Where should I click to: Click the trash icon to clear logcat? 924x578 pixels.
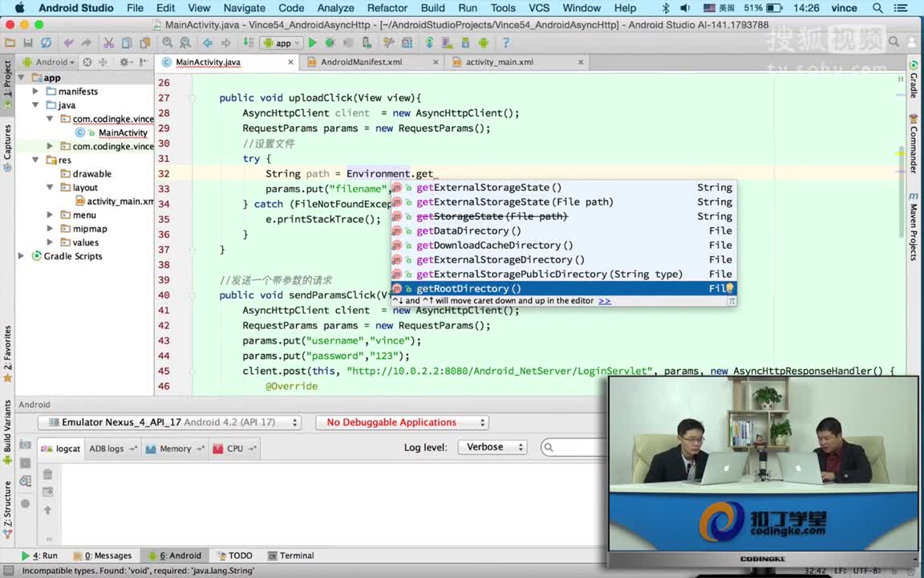coord(47,474)
